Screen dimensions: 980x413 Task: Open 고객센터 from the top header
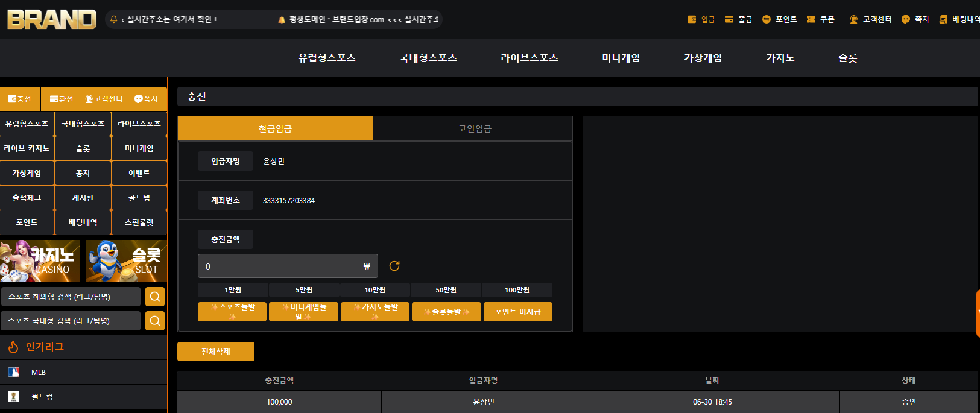(x=870, y=19)
